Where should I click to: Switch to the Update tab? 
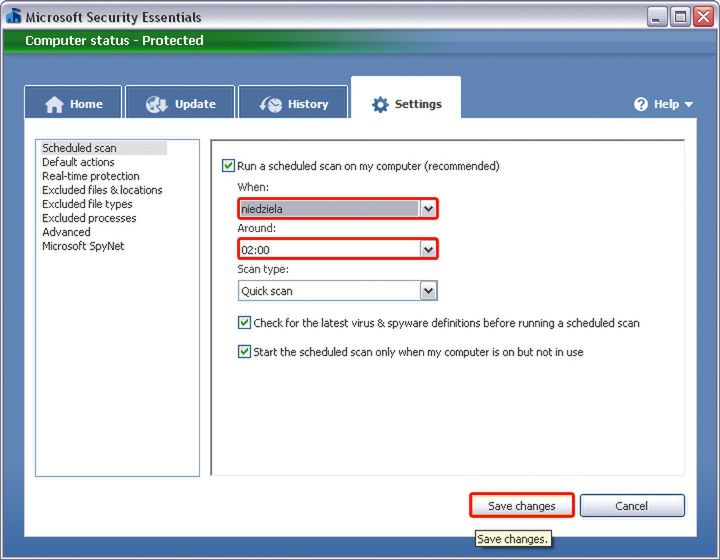[x=180, y=102]
